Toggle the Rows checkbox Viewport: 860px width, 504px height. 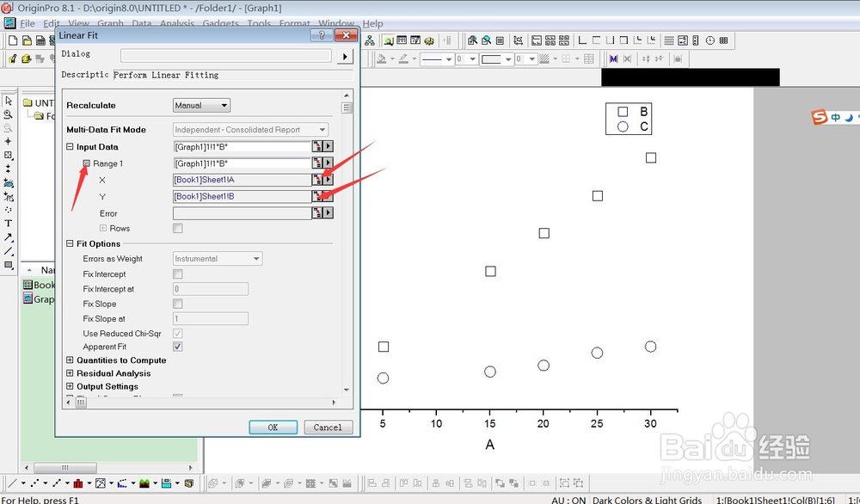pyautogui.click(x=178, y=228)
